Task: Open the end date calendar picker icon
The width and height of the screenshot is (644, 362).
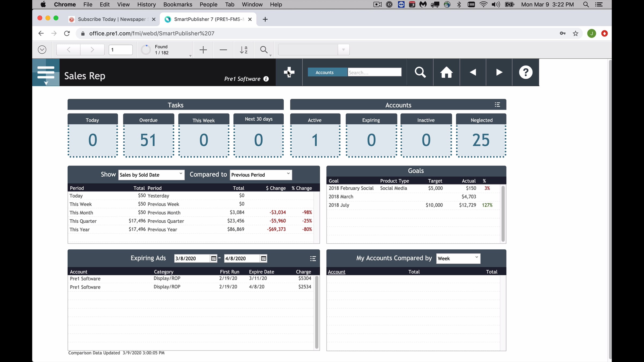Action: pyautogui.click(x=264, y=258)
